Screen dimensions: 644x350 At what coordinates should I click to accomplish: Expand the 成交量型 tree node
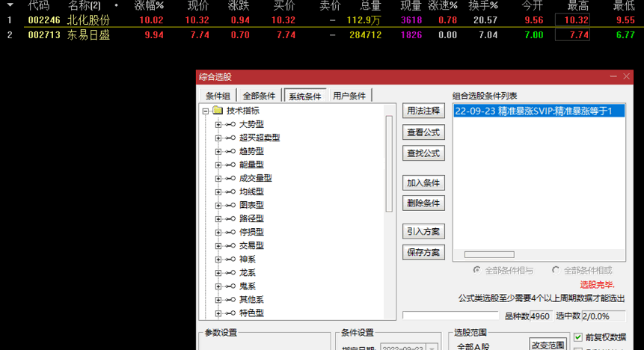[218, 179]
